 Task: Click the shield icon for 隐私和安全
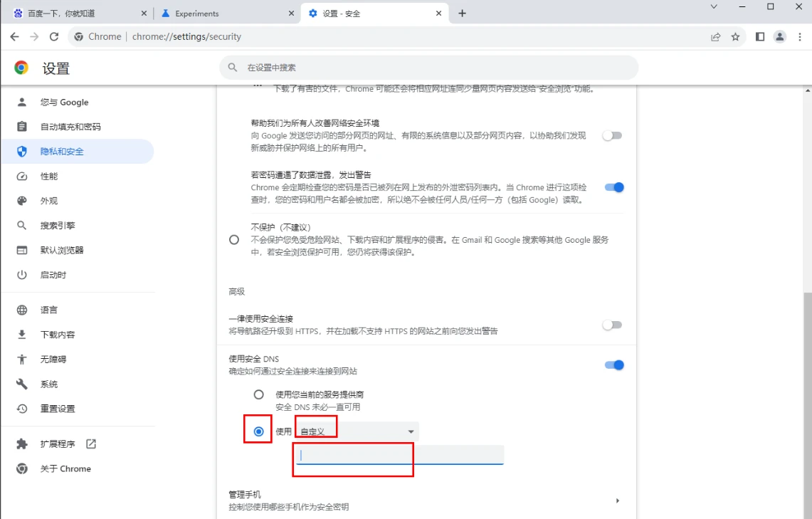click(22, 151)
